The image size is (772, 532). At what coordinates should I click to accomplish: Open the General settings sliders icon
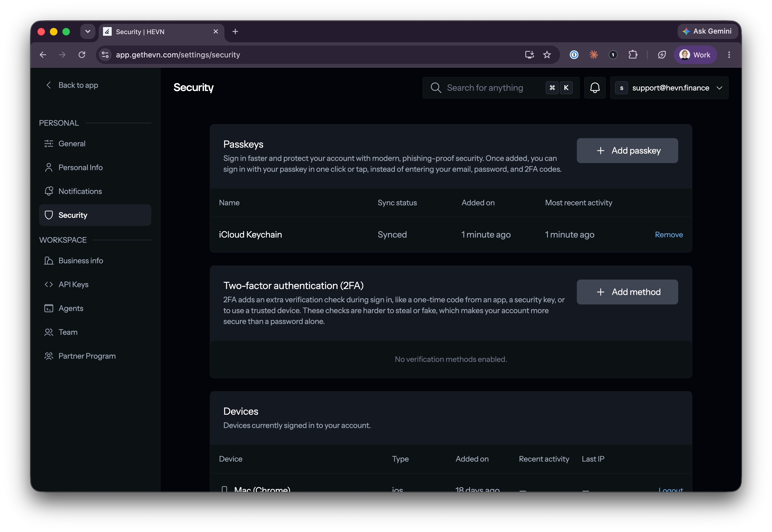[49, 144]
